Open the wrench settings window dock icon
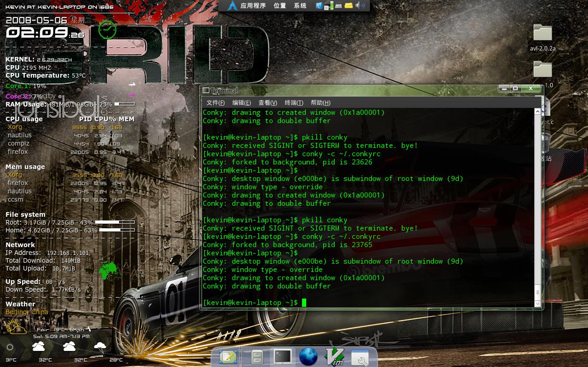The image size is (588, 367). pos(360,358)
